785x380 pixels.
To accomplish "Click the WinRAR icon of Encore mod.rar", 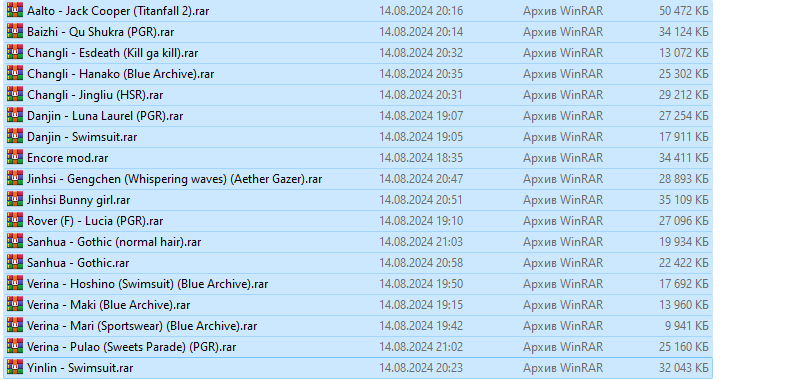I will coord(15,157).
